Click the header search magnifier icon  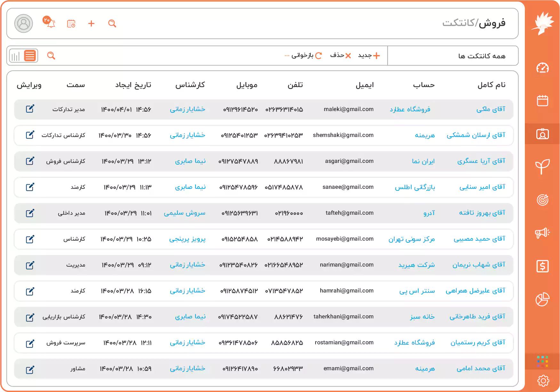click(x=112, y=24)
